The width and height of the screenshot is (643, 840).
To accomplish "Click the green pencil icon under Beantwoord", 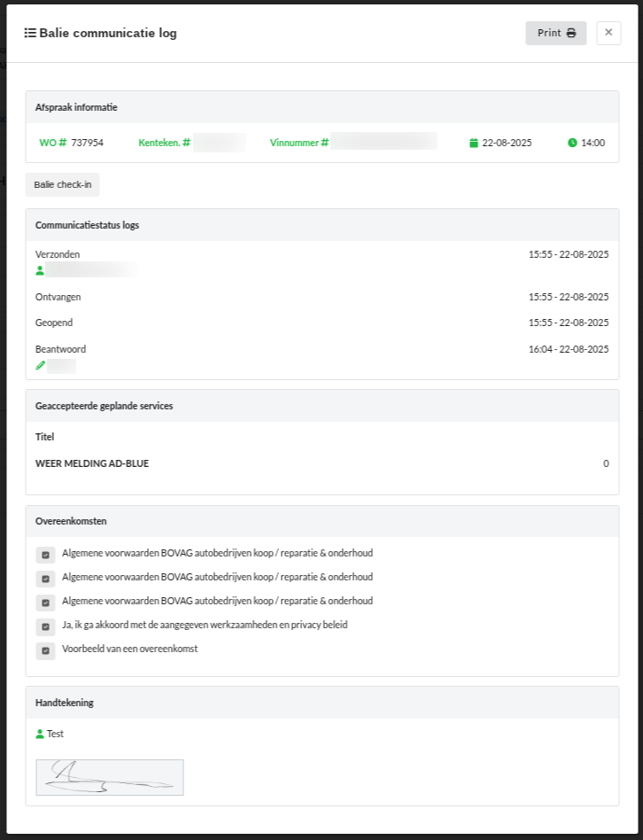I will click(x=40, y=365).
